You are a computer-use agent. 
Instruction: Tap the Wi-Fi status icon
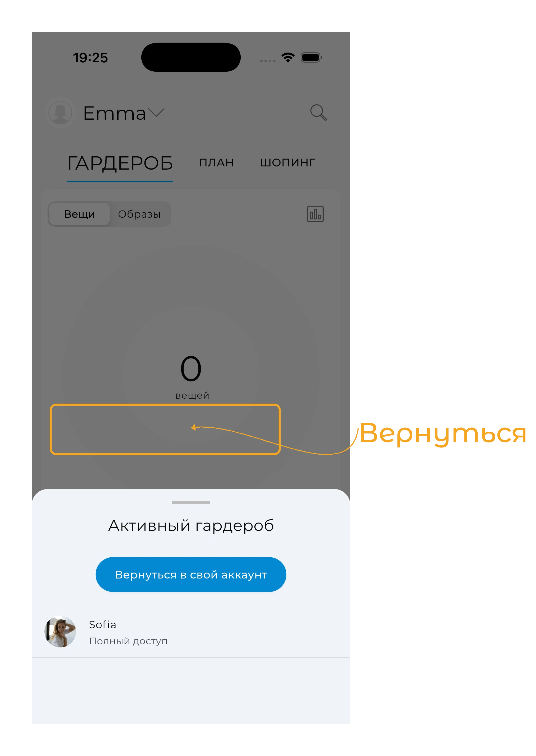[288, 57]
